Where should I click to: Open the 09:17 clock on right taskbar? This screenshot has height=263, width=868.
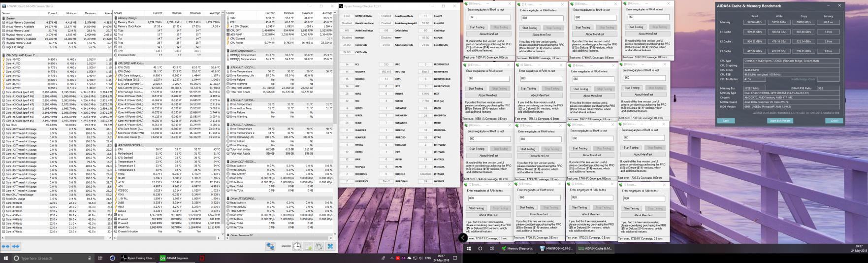(x=859, y=249)
